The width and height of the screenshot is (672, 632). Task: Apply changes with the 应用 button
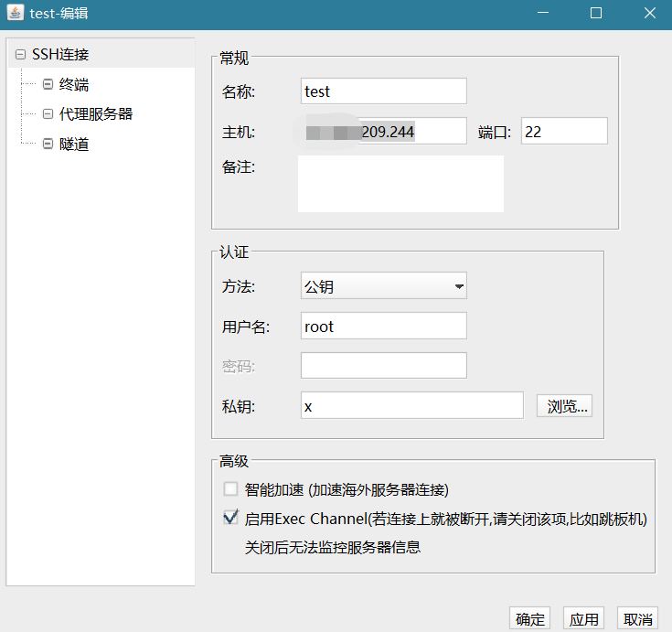[583, 619]
